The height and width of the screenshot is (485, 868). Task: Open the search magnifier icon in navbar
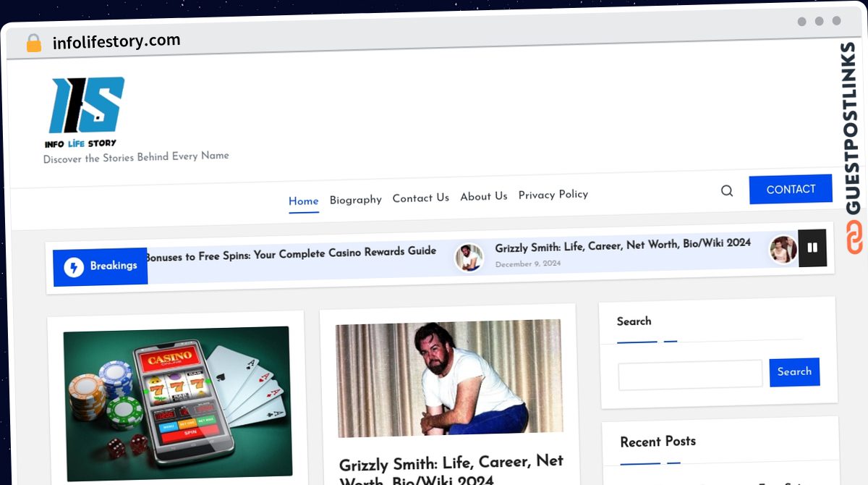[727, 191]
